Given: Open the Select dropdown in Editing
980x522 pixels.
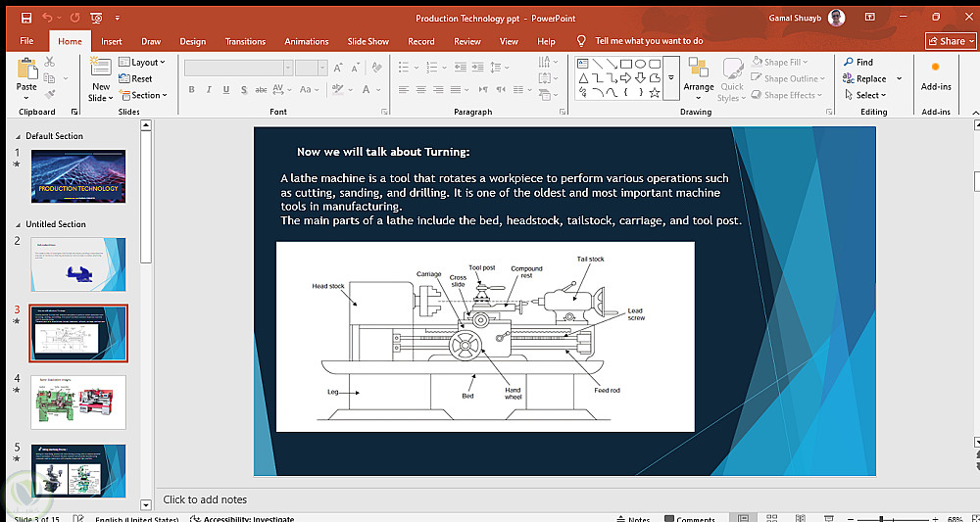Looking at the screenshot, I should [865, 95].
